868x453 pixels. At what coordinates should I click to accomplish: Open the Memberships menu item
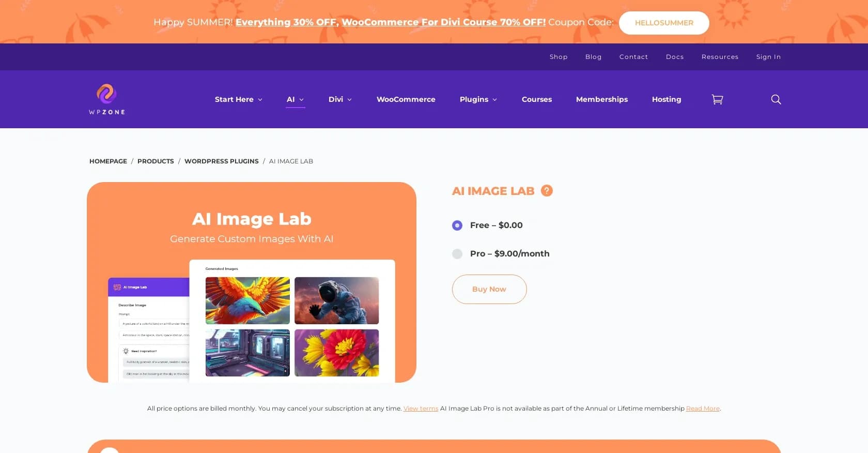602,99
